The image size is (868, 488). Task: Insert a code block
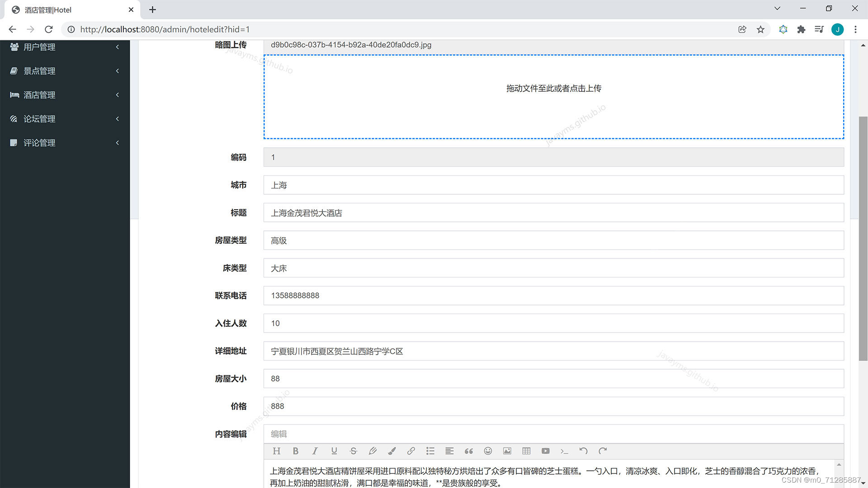[565, 451]
